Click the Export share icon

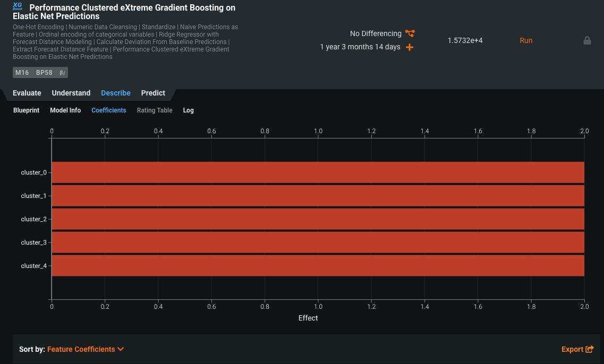589,349
